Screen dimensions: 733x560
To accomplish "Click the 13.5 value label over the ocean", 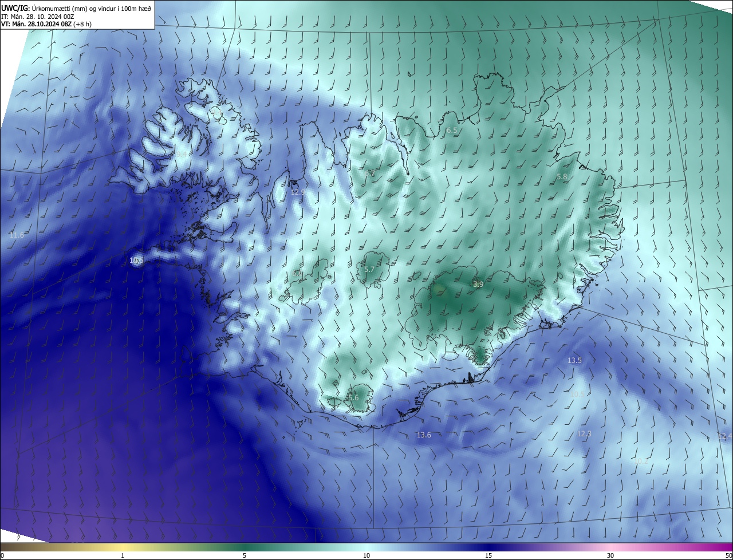I will coord(574,360).
